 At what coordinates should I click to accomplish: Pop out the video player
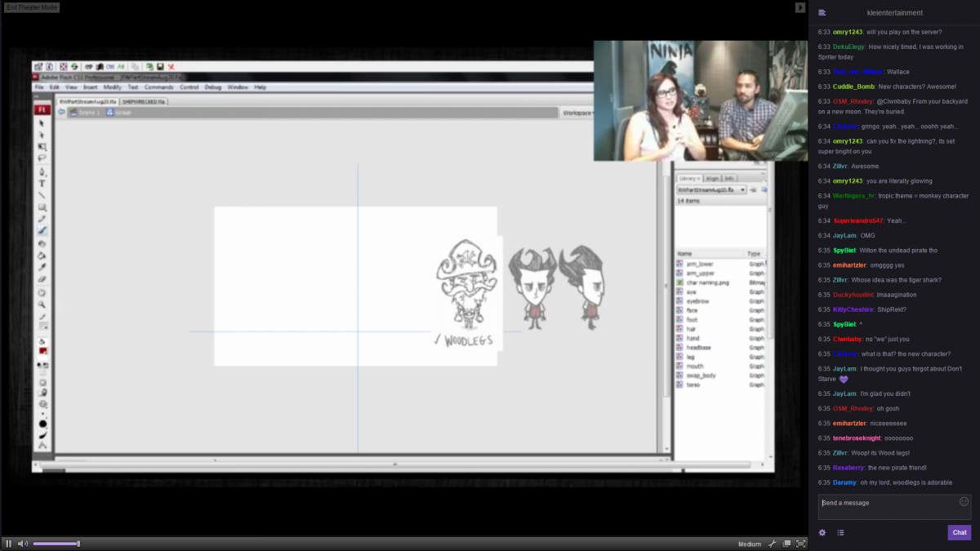pyautogui.click(x=786, y=544)
